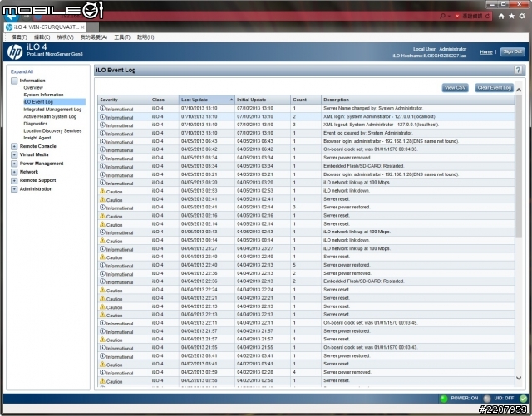
Task: Click the Clear Event Log button
Action: click(494, 88)
